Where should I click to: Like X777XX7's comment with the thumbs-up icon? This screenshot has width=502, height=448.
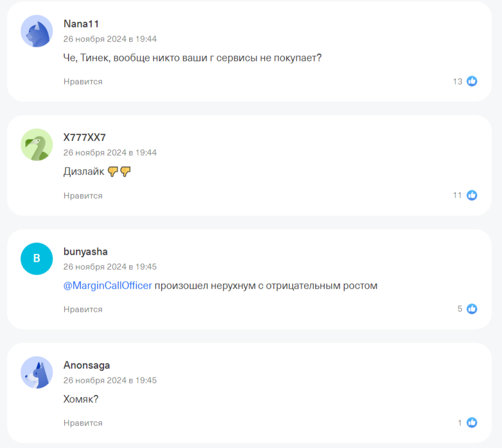tap(472, 195)
